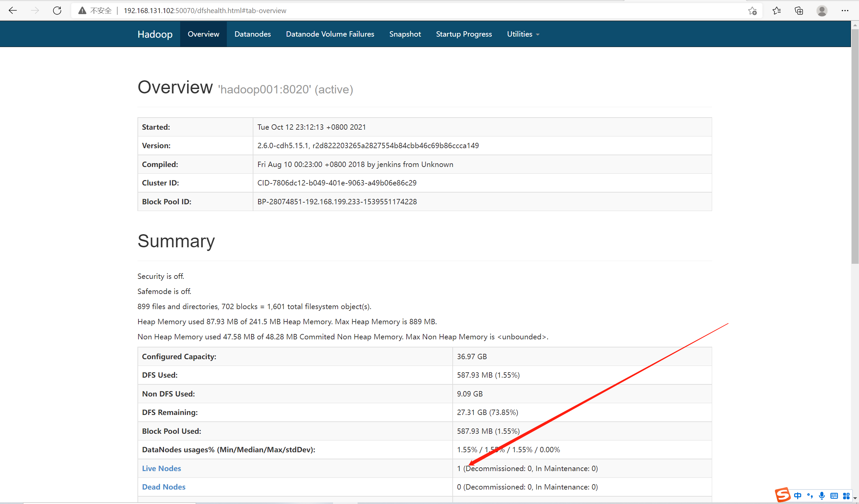Click the browser forward arrow
This screenshot has height=504, width=859.
(35, 10)
